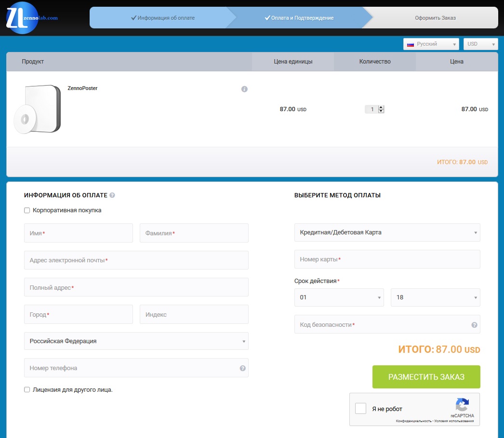Open Кредитная/Дебетовая Карта payment method dropdown

pyautogui.click(x=387, y=232)
